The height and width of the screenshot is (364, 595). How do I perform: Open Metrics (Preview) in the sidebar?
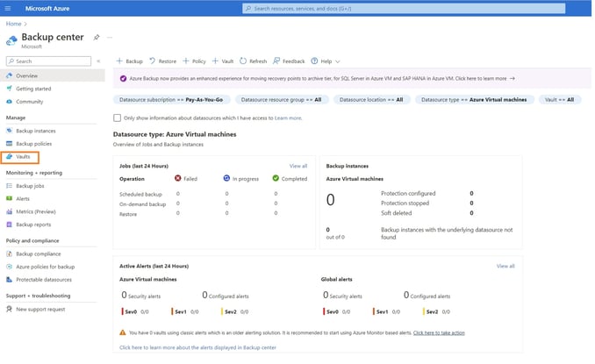click(x=35, y=211)
